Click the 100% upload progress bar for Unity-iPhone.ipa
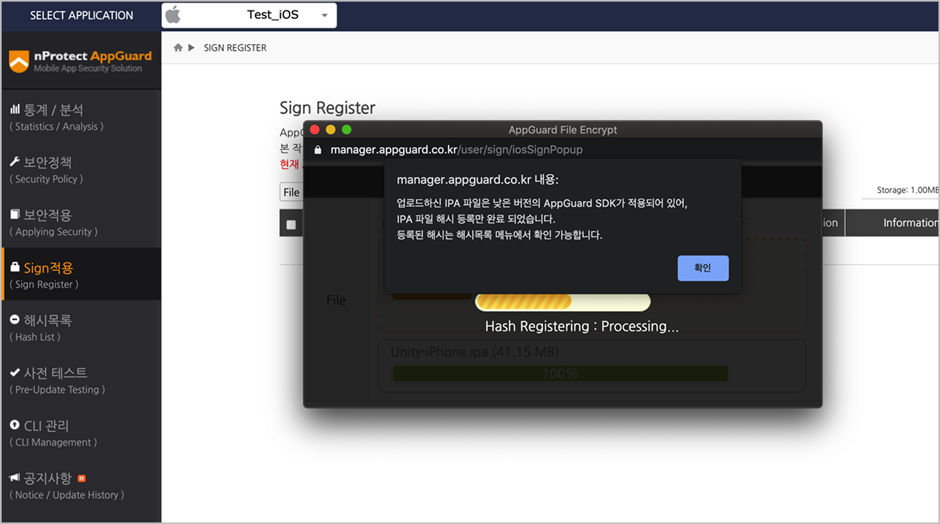The height and width of the screenshot is (524, 940). click(x=560, y=374)
